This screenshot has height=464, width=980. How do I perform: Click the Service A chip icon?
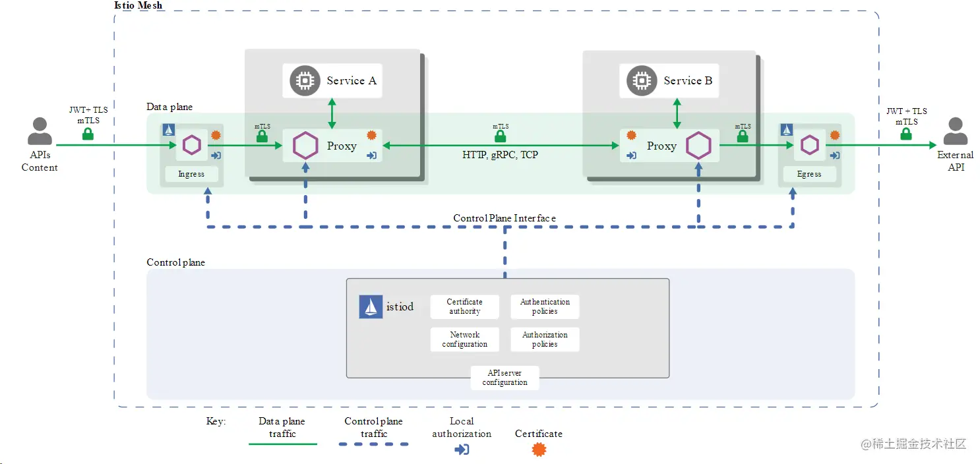(304, 80)
